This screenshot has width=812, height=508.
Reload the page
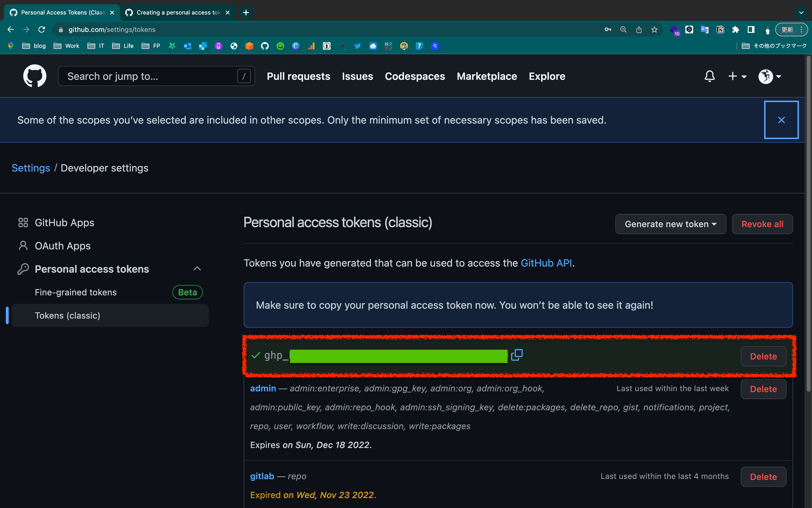(x=41, y=30)
